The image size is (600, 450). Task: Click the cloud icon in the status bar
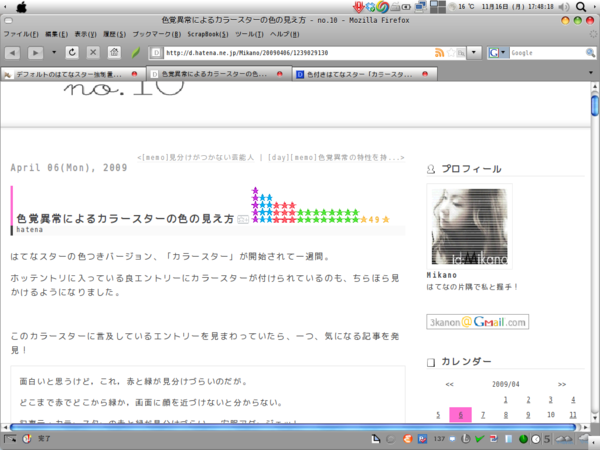[x=564, y=439]
